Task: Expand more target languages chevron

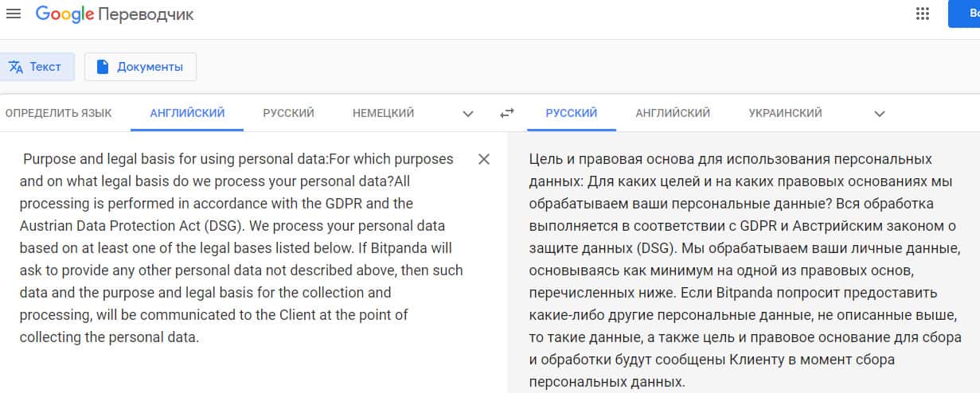Action: coord(880,114)
